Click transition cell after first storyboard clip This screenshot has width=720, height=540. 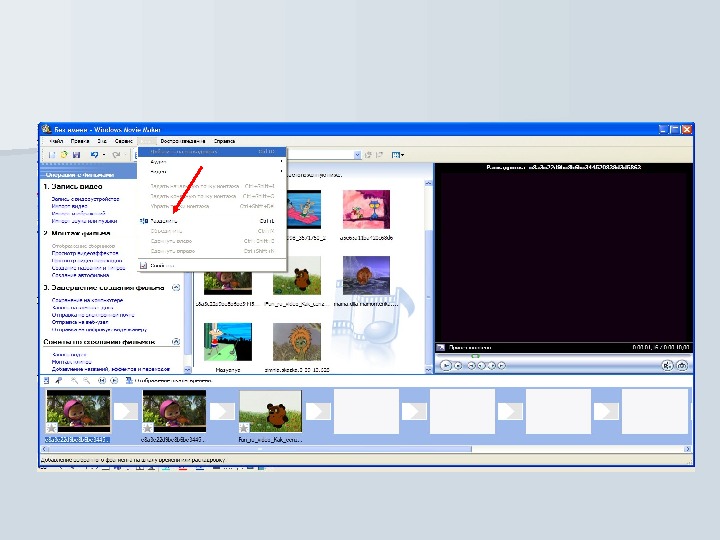click(126, 411)
